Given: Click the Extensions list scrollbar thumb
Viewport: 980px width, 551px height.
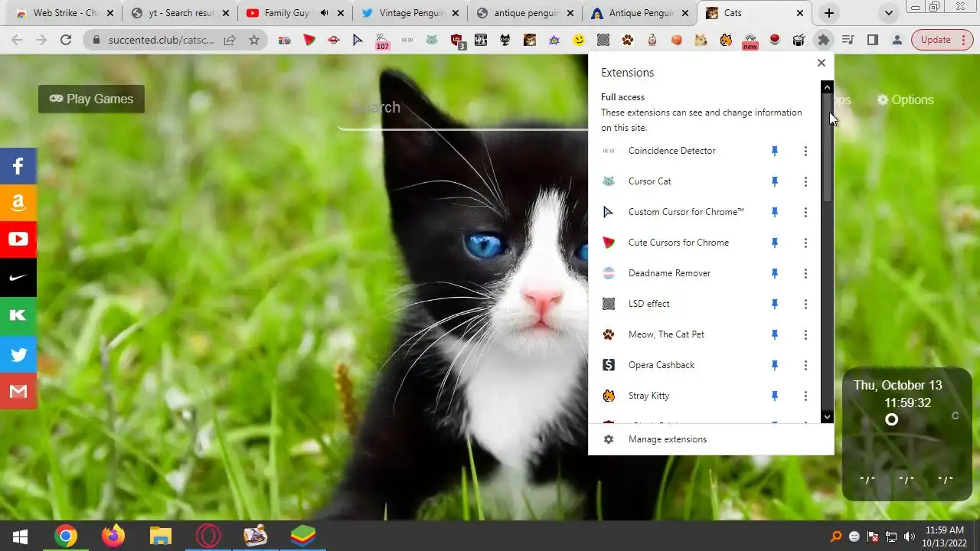Looking at the screenshot, I should pos(827,148).
